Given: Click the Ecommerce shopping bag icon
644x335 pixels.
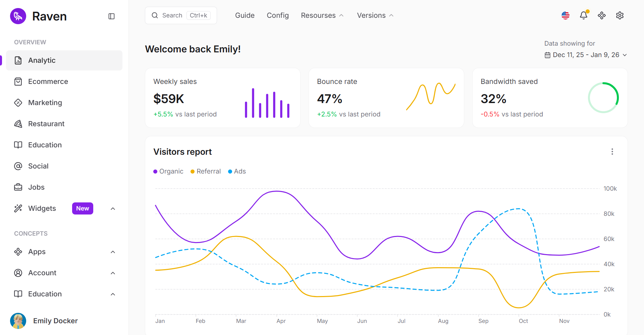Looking at the screenshot, I should tap(18, 82).
